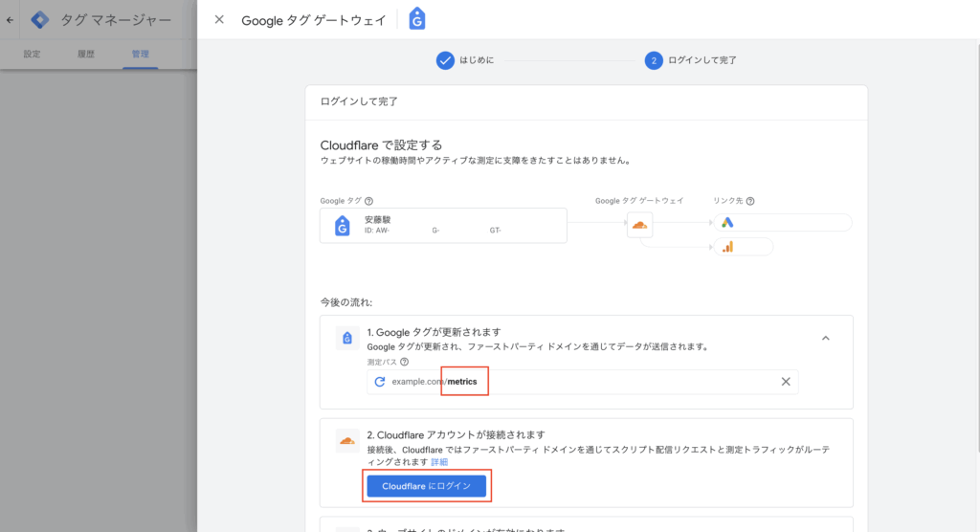Screen dimensions: 980x532
Task: Click the vertical scrollbar of the panel
Action: point(977,250)
